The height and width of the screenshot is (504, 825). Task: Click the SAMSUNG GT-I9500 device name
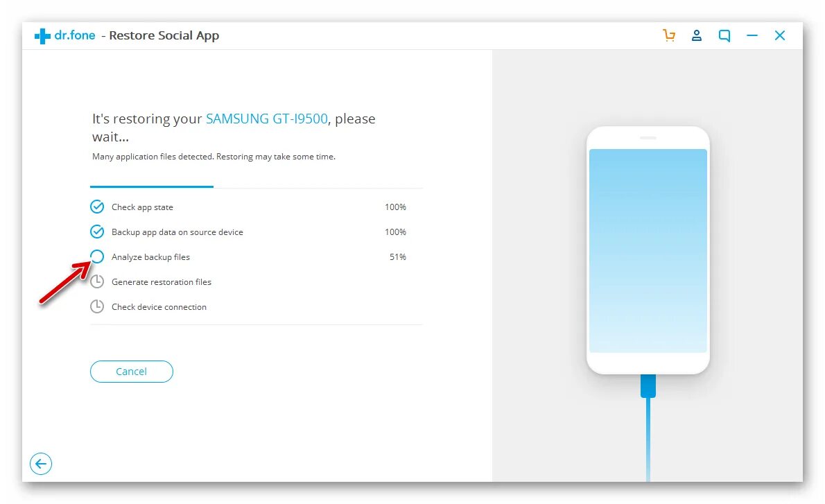267,119
